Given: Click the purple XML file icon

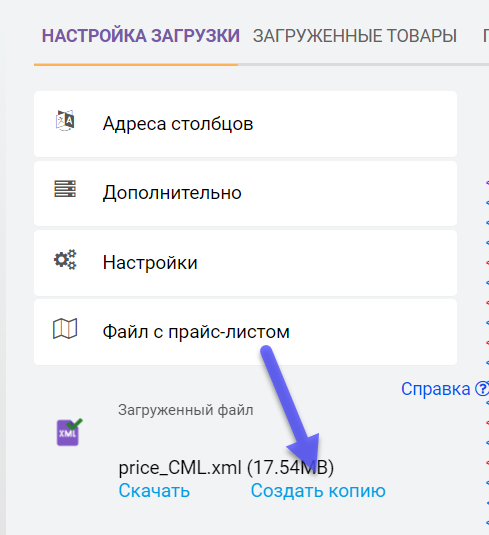Looking at the screenshot, I should point(68,433).
